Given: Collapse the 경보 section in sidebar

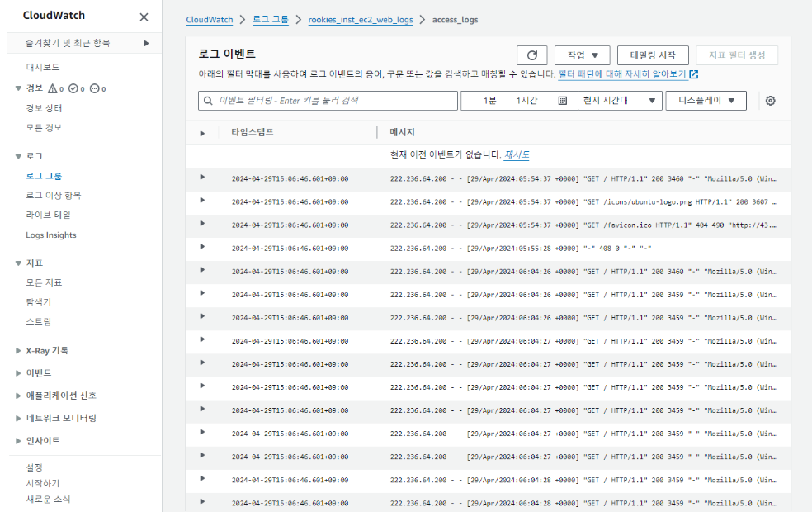Looking at the screenshot, I should pos(18,88).
